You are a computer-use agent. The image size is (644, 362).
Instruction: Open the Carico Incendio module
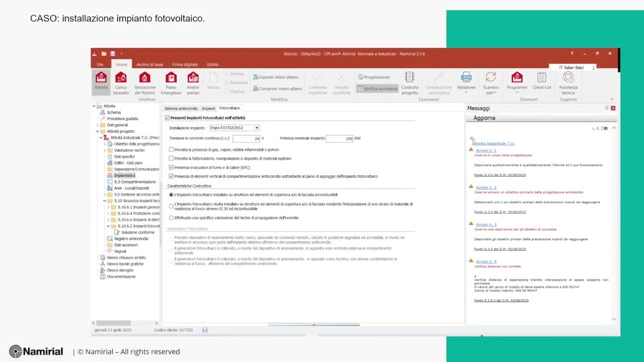point(121,83)
